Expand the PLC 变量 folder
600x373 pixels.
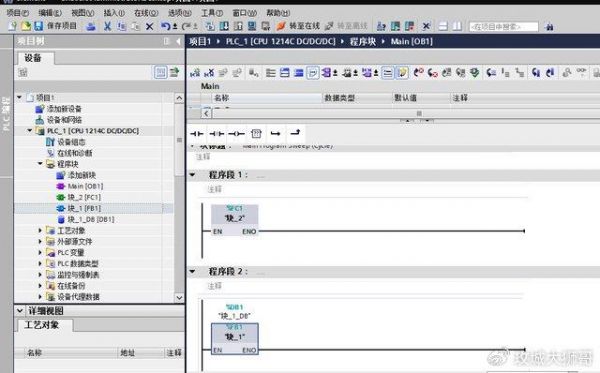40,252
